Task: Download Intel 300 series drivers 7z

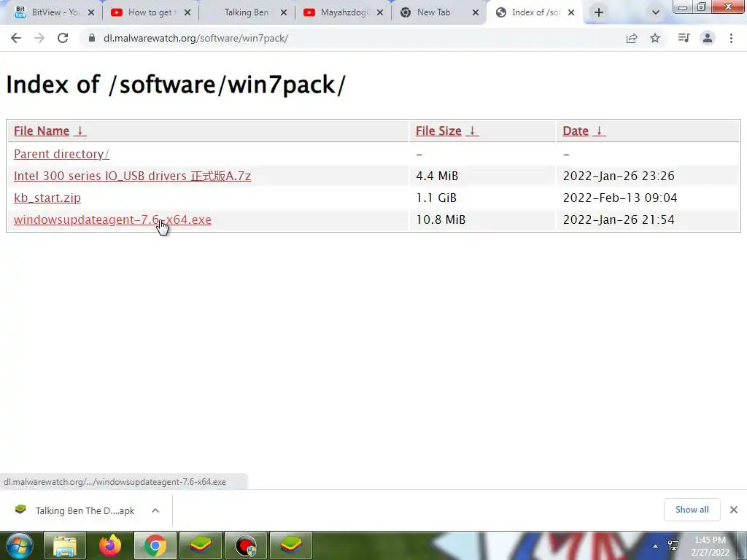Action: coord(133,176)
